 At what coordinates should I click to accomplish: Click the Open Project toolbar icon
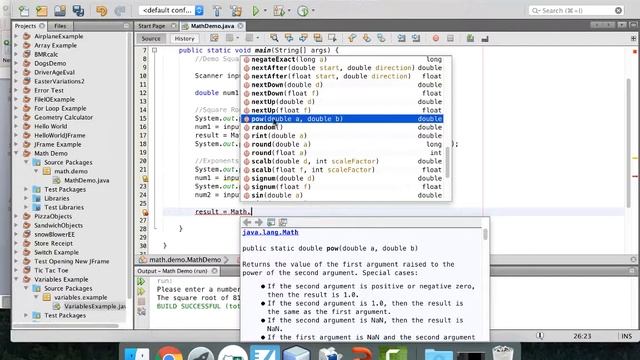pos(60,11)
